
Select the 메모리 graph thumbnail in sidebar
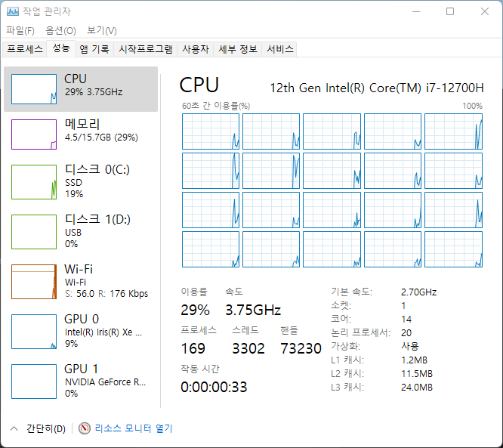[x=34, y=134]
